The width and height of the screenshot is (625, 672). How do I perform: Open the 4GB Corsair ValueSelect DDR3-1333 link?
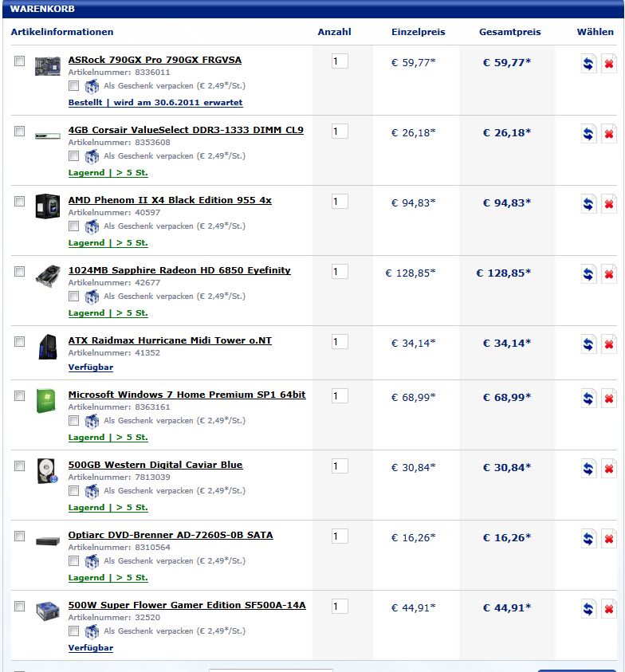click(186, 130)
